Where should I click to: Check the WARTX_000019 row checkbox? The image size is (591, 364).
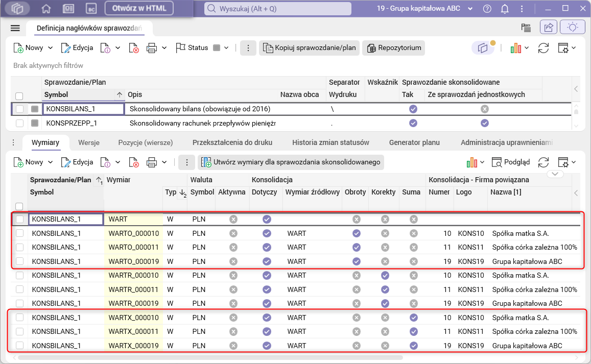point(19,346)
